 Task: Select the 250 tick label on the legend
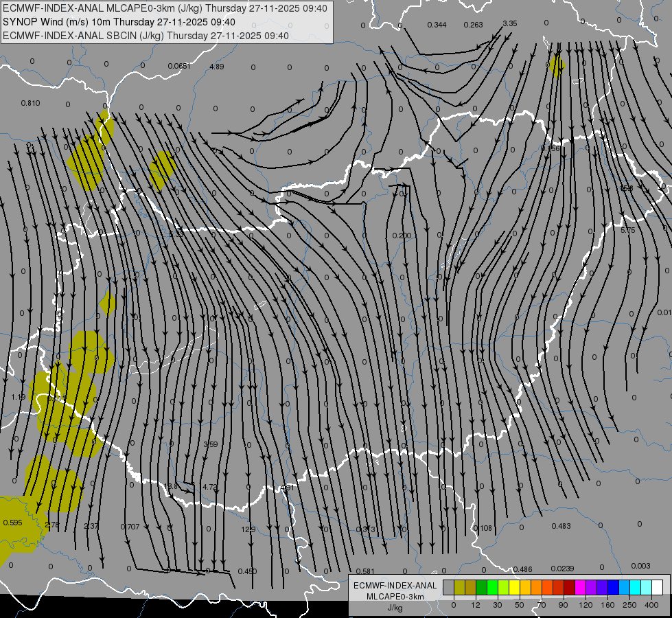(x=629, y=605)
